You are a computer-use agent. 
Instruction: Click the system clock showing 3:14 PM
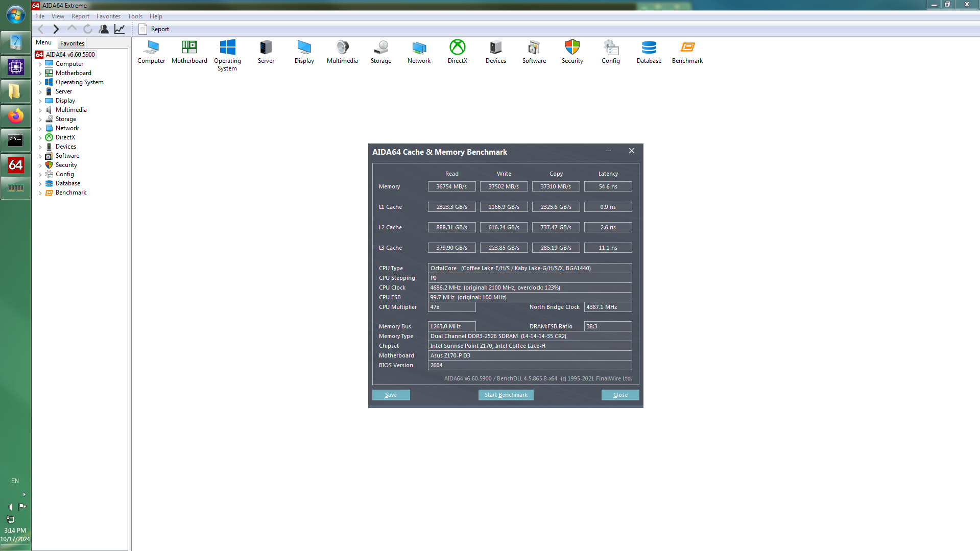pos(15,531)
